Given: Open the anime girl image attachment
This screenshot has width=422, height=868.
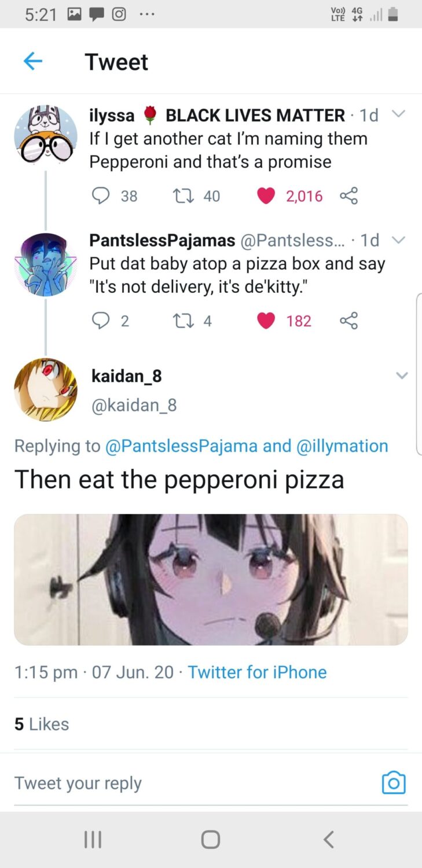Looking at the screenshot, I should click(211, 579).
